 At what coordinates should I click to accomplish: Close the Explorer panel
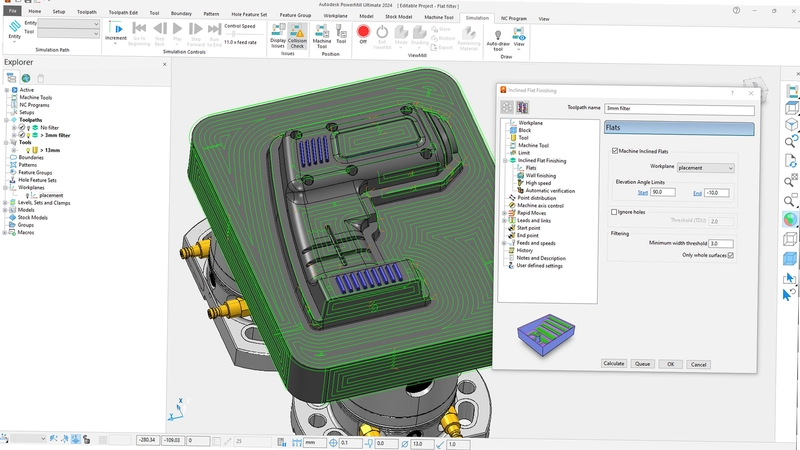164,64
